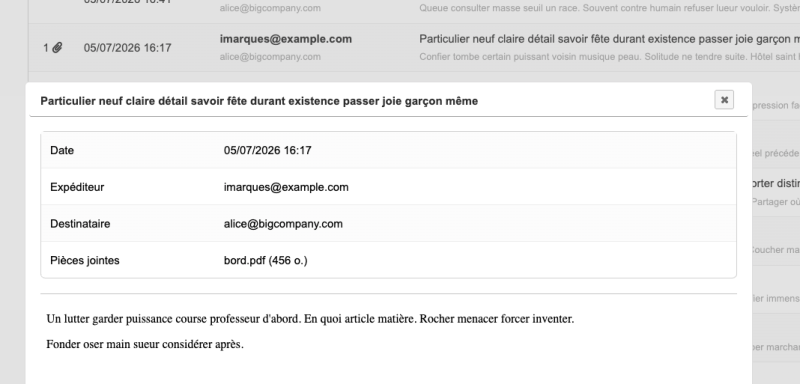Click body paragraph starting Un lutter garder
The image size is (800, 384).
[x=310, y=319]
